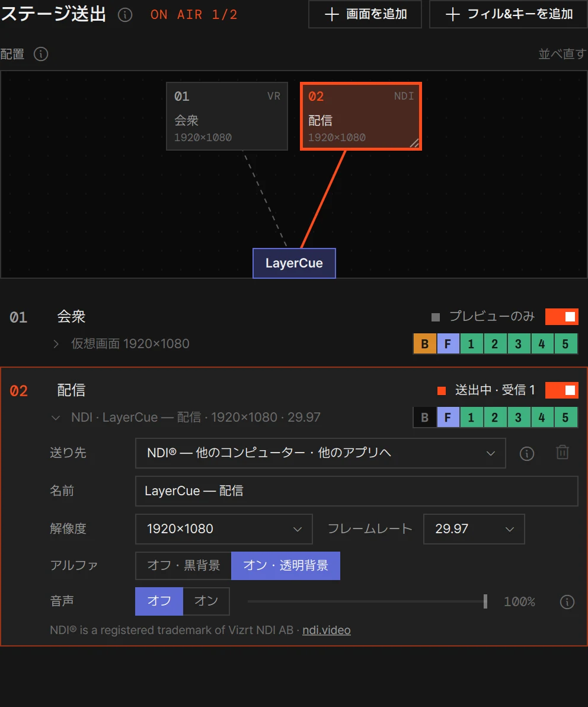
Task: Expand 01 会衆 details chevron
Action: click(x=56, y=344)
